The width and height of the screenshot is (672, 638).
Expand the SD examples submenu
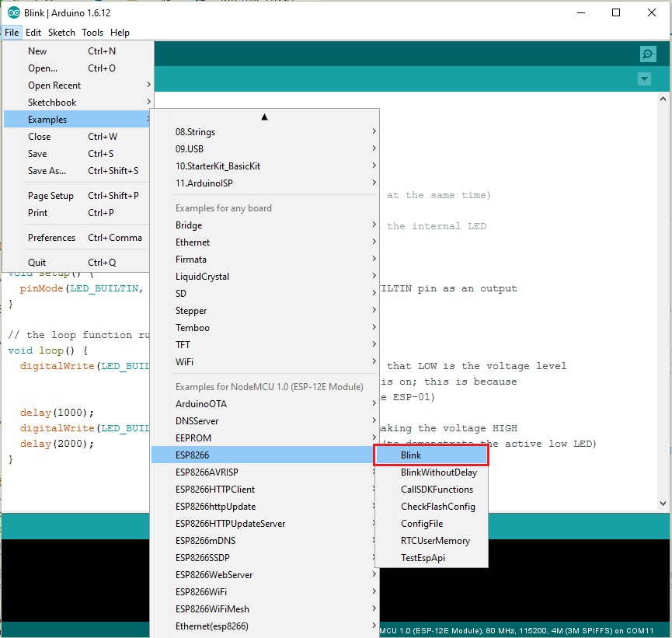265,294
